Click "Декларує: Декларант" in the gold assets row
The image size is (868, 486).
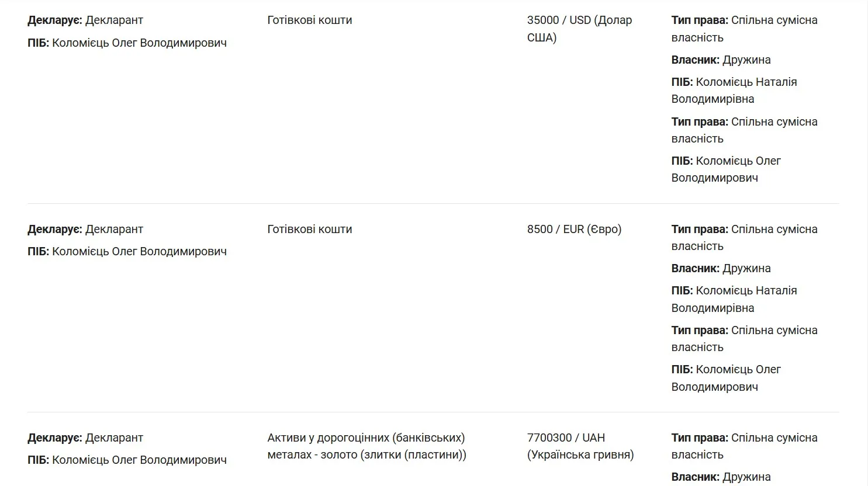click(x=85, y=438)
